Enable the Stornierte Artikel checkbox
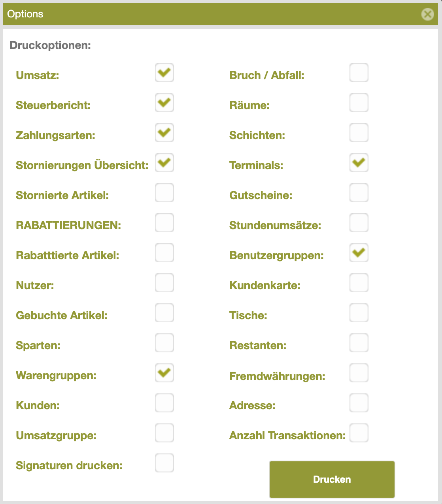The height and width of the screenshot is (504, 442). pyautogui.click(x=164, y=193)
